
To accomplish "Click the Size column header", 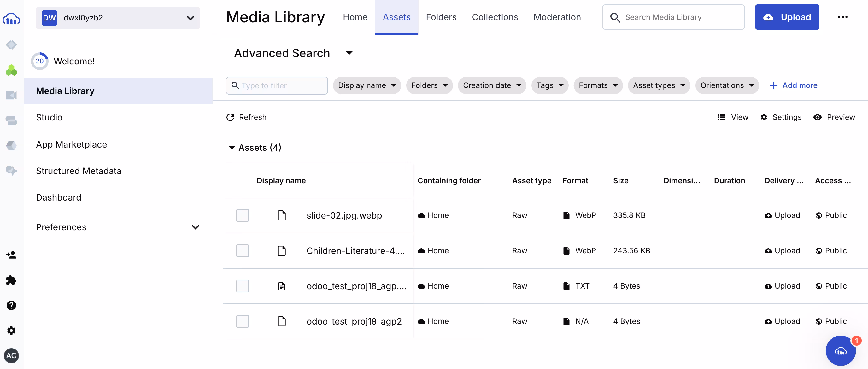I will coord(621,181).
